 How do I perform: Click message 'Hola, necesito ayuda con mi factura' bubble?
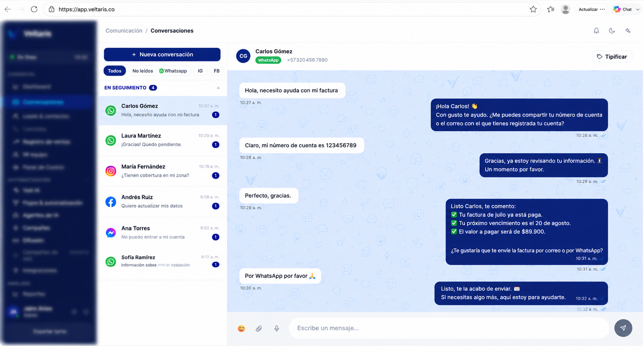pyautogui.click(x=292, y=90)
